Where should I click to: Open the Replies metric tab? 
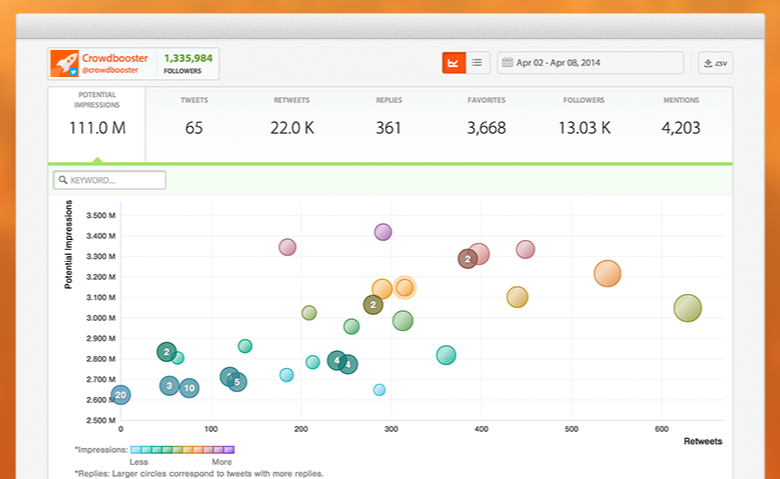tap(389, 118)
